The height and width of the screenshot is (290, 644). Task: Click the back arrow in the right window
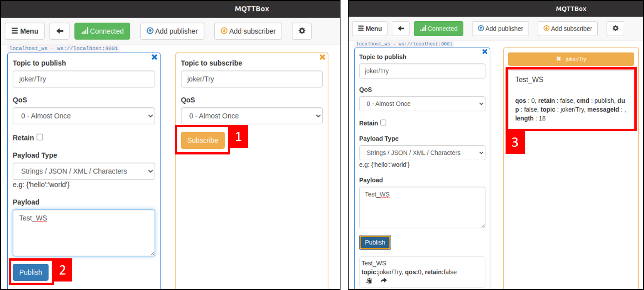[x=401, y=29]
